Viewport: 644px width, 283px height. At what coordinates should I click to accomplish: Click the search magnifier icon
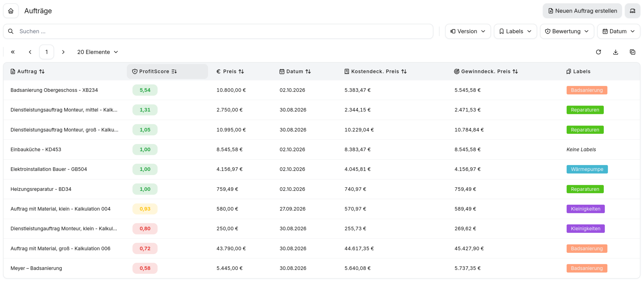(11, 31)
